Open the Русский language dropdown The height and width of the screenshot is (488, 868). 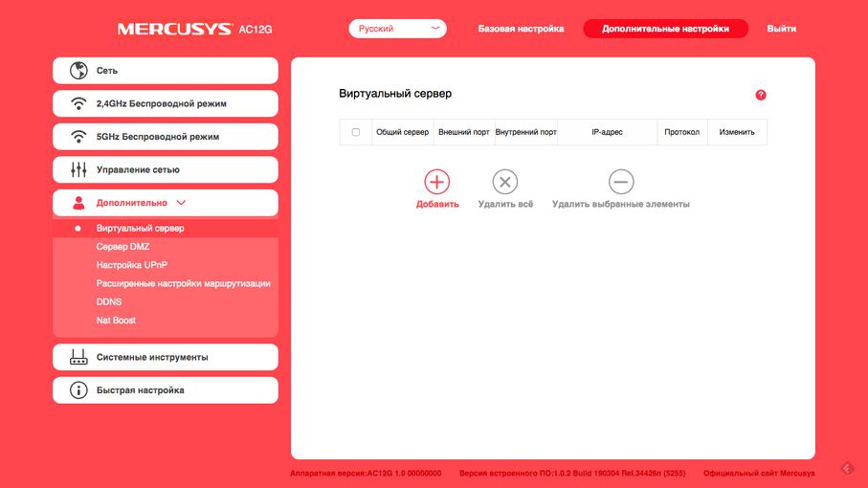397,29
